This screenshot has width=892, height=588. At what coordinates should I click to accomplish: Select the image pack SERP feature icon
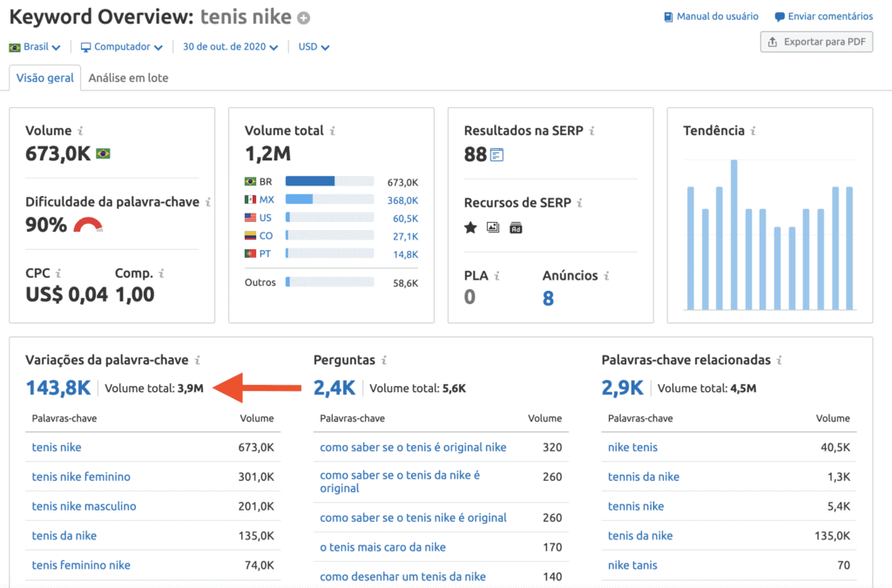tap(493, 227)
